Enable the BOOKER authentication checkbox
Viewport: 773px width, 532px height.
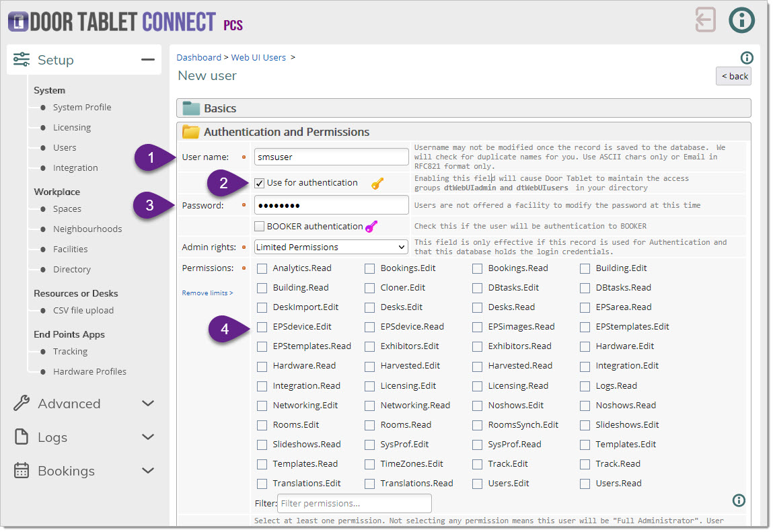click(x=260, y=227)
